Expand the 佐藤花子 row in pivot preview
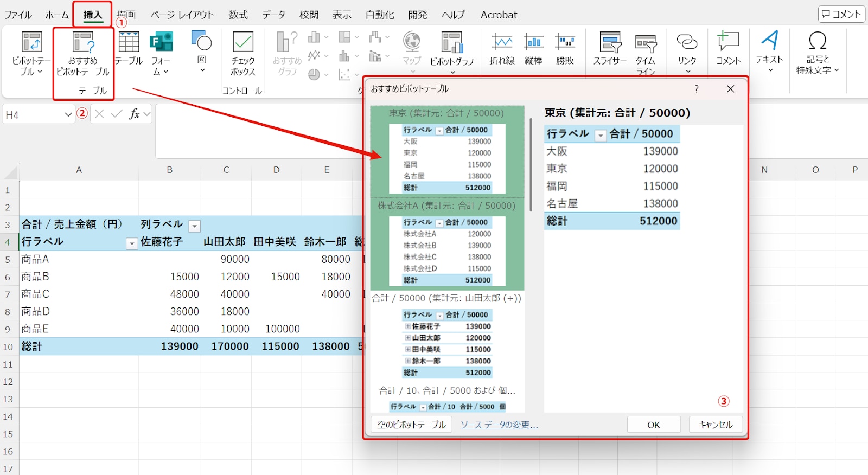The height and width of the screenshot is (475, 868). [x=407, y=326]
